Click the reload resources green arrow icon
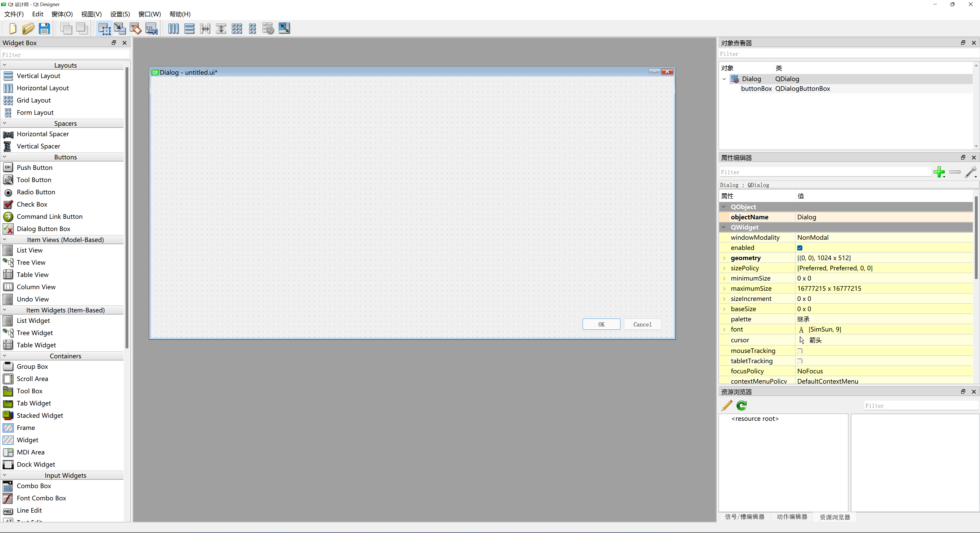The height and width of the screenshot is (533, 980). point(741,405)
